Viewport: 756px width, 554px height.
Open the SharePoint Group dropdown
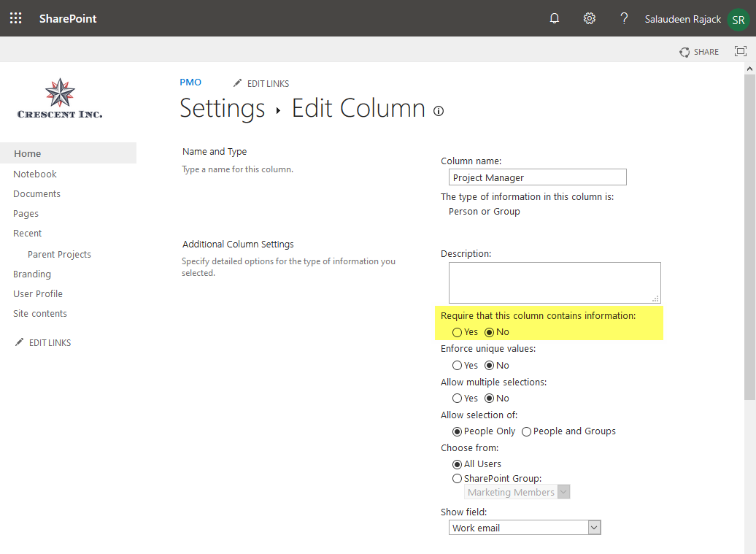coord(563,491)
